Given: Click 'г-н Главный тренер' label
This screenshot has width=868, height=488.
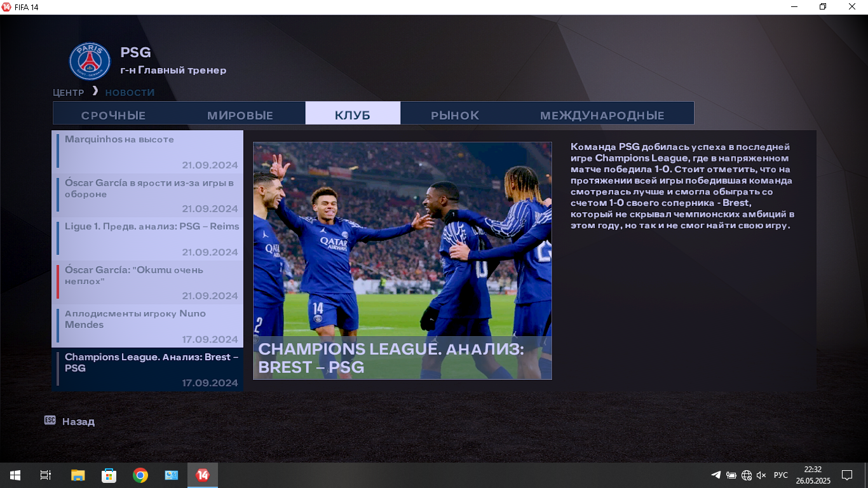Looking at the screenshot, I should pyautogui.click(x=173, y=70).
